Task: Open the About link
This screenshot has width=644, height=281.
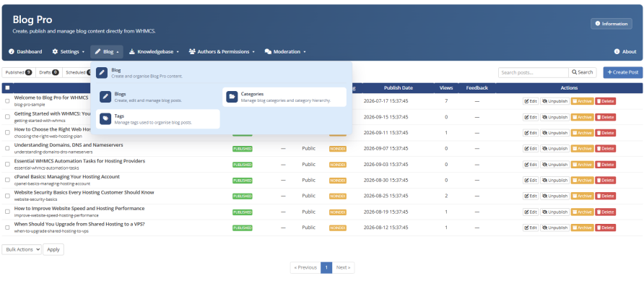Action: [x=625, y=52]
